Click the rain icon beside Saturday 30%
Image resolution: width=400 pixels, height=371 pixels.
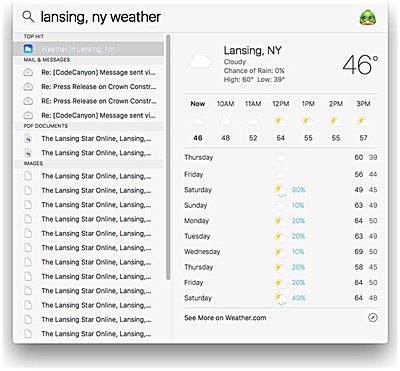coord(281,190)
